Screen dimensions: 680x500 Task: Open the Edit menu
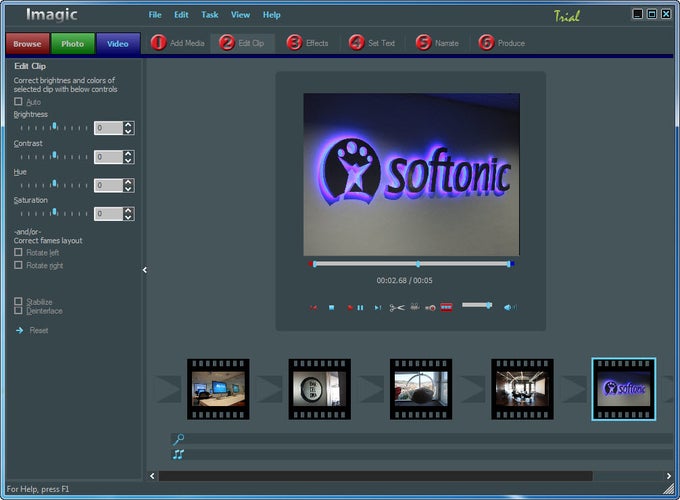pyautogui.click(x=181, y=15)
